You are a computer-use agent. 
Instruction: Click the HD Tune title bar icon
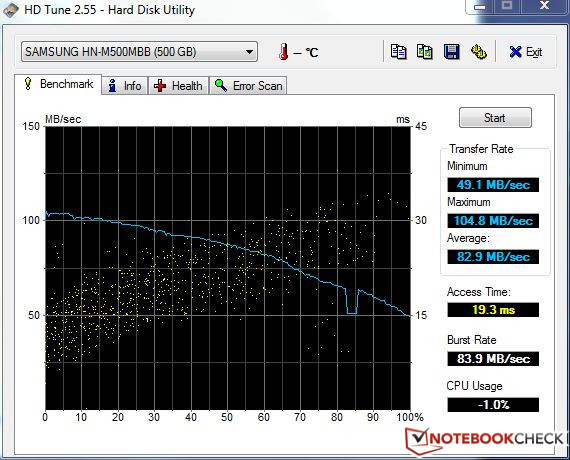11,10
